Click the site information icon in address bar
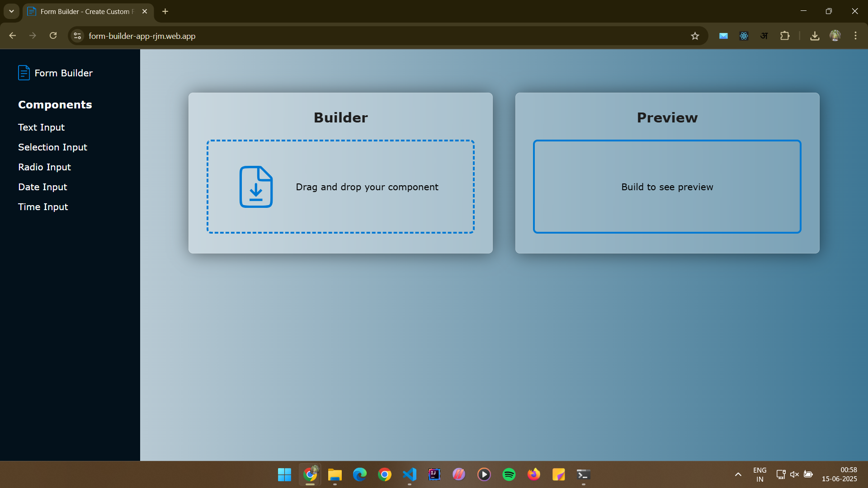This screenshot has height=488, width=868. coord(78,36)
